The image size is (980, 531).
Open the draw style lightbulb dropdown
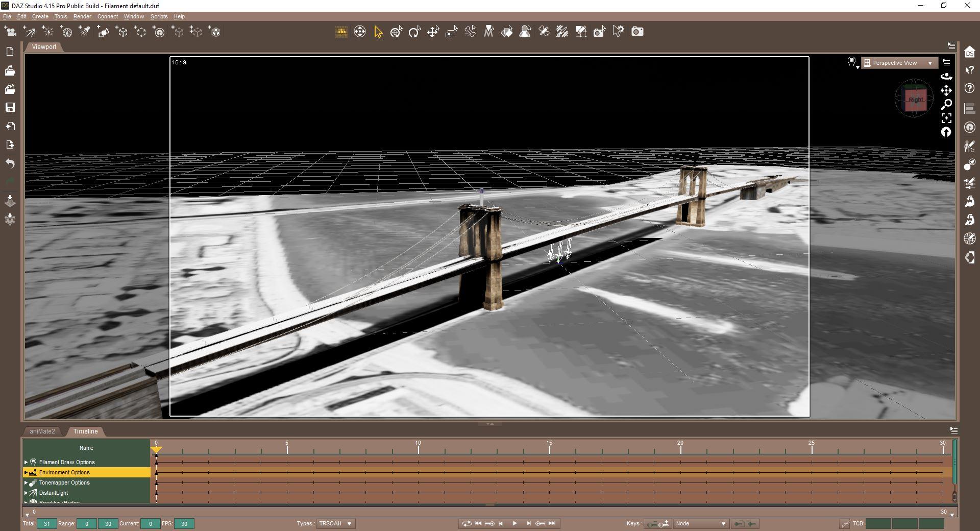point(852,63)
